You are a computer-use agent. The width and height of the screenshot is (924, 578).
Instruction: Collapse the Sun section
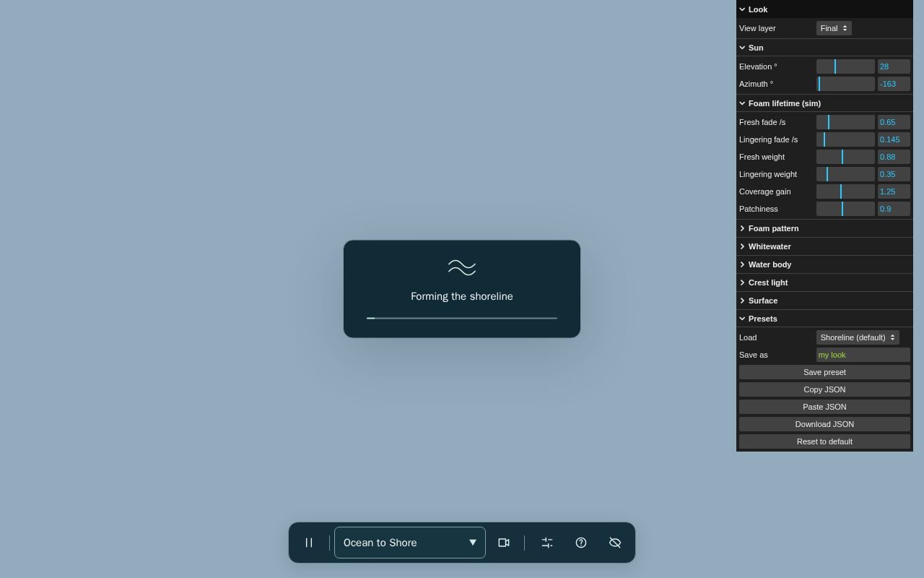tap(824, 48)
